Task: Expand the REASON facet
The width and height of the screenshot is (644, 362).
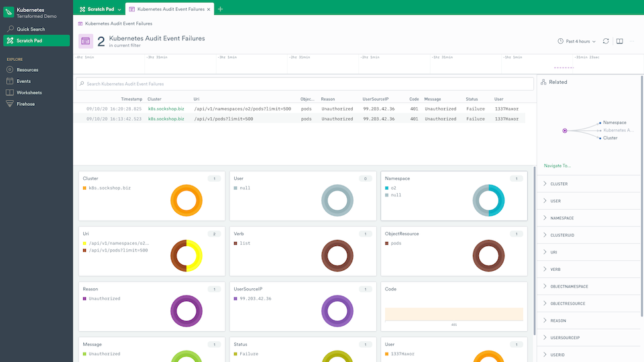Action: [588, 320]
